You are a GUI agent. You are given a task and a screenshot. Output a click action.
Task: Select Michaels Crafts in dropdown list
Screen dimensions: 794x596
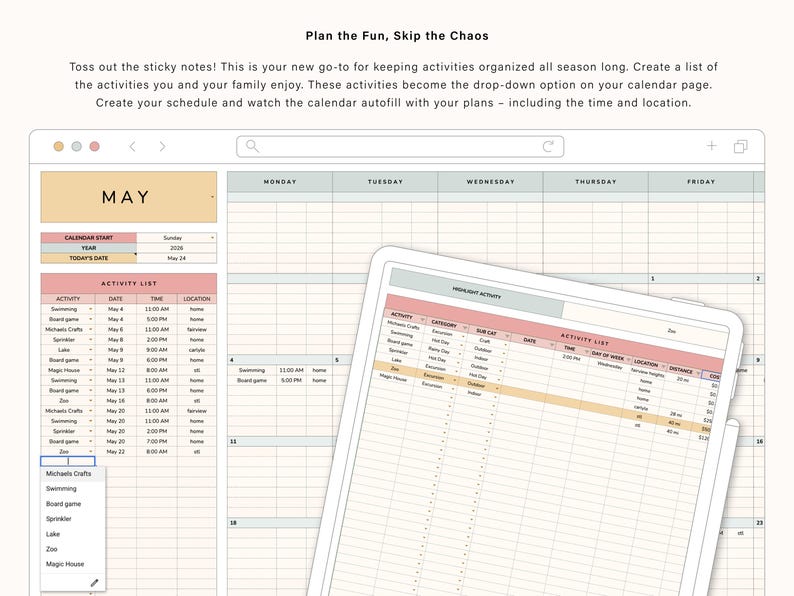tap(73, 473)
